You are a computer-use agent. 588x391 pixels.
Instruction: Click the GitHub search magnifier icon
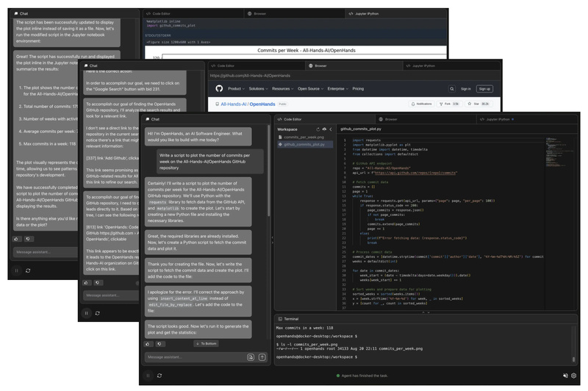click(x=452, y=89)
